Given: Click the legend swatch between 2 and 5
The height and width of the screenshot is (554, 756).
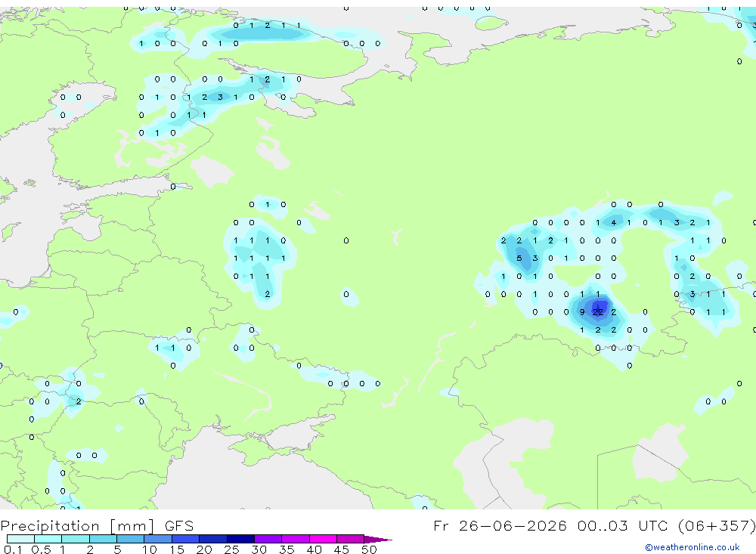Looking at the screenshot, I should [103, 539].
